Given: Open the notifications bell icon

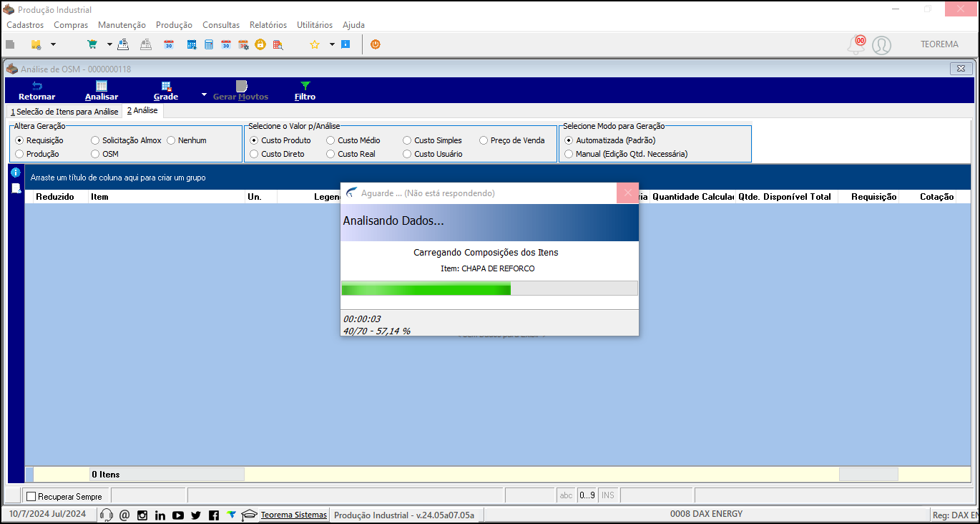Looking at the screenshot, I should 856,45.
